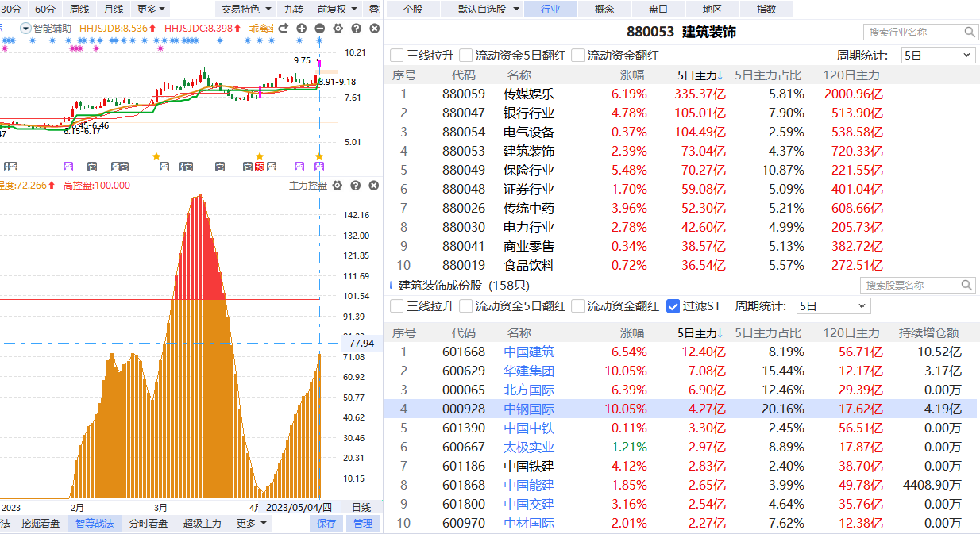Switch to the 盘口 tab
This screenshot has width=980, height=534.
point(658,10)
